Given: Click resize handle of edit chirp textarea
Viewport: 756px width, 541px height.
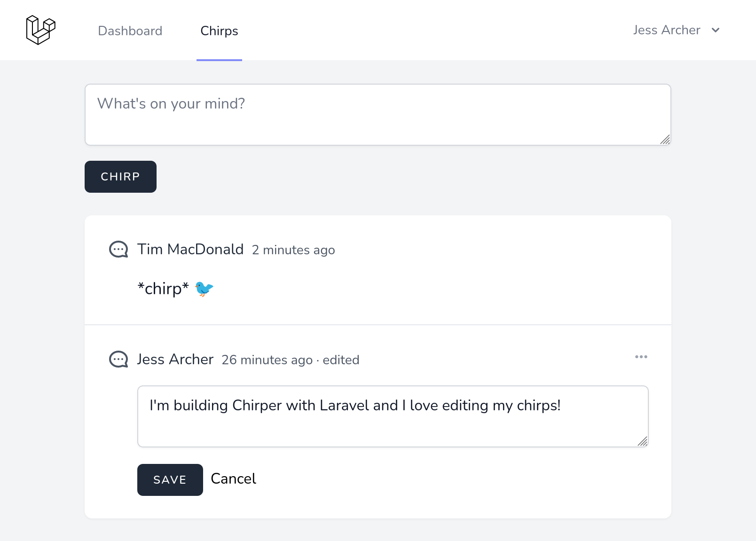Looking at the screenshot, I should pos(642,441).
